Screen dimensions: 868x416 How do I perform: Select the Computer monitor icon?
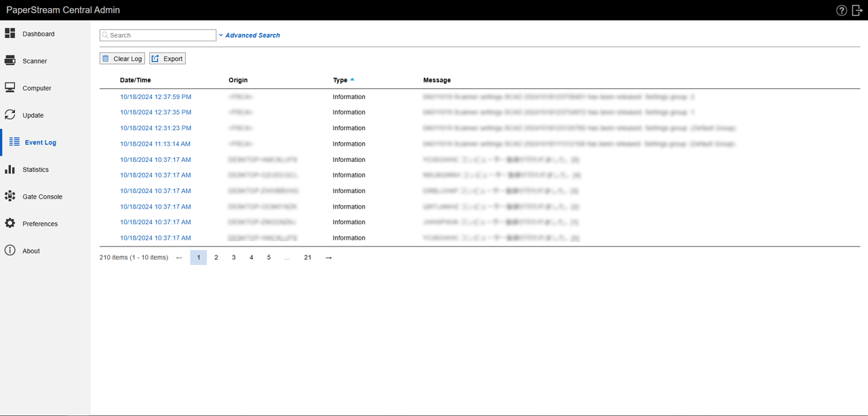(10, 87)
